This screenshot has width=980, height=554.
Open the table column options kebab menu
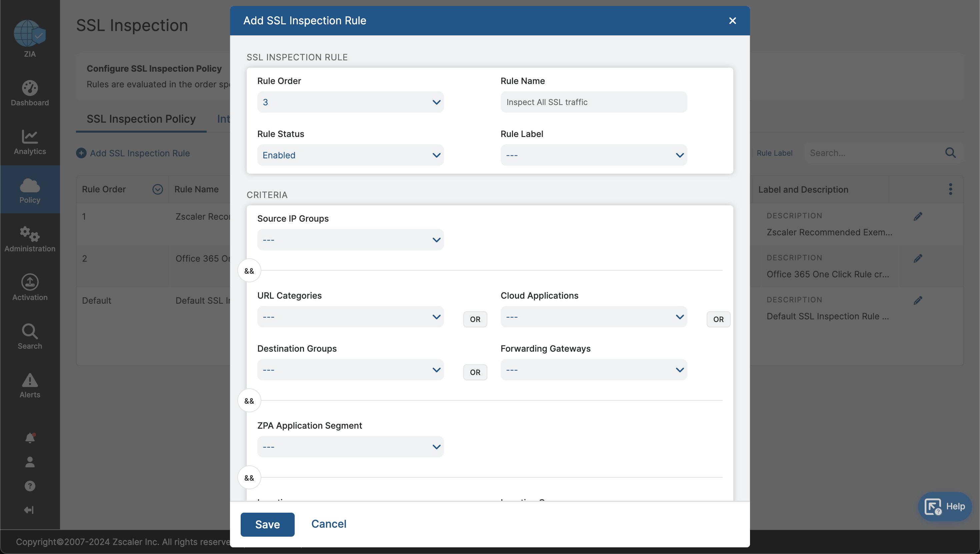click(x=950, y=189)
